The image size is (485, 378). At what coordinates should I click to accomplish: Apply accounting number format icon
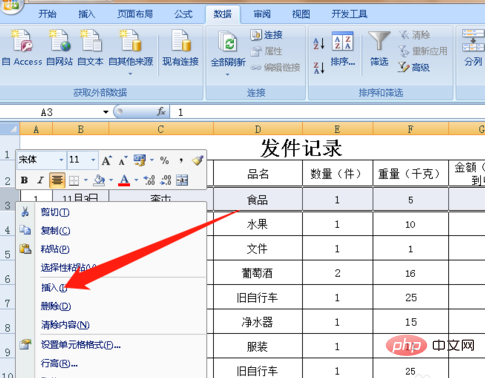(x=140, y=160)
